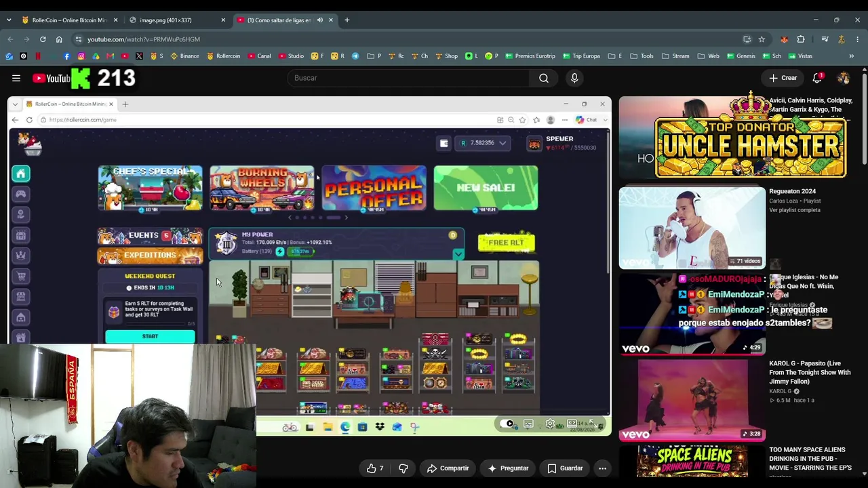Screen dimensions: 868x488
Task: Open the Web bookmark folder
Action: 708,56
